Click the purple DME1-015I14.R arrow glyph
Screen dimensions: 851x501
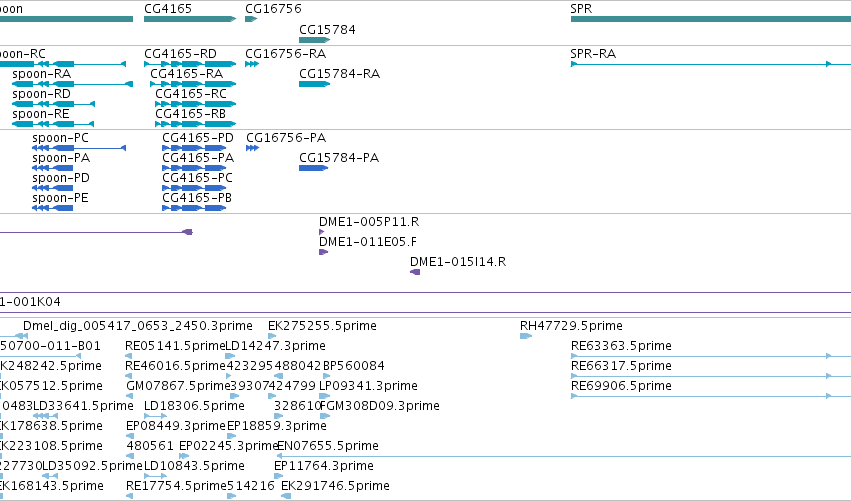[x=415, y=272]
